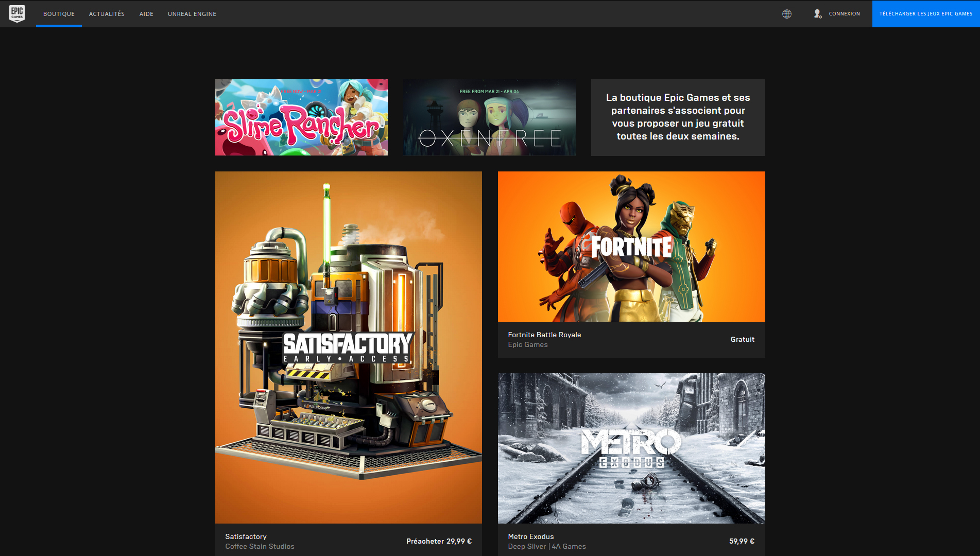Open the Oxenfree free game banner
Screen dimensions: 980x556
[x=489, y=117]
